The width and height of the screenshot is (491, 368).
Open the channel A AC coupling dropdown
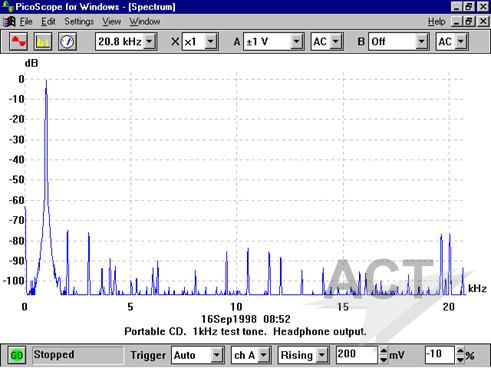point(336,42)
